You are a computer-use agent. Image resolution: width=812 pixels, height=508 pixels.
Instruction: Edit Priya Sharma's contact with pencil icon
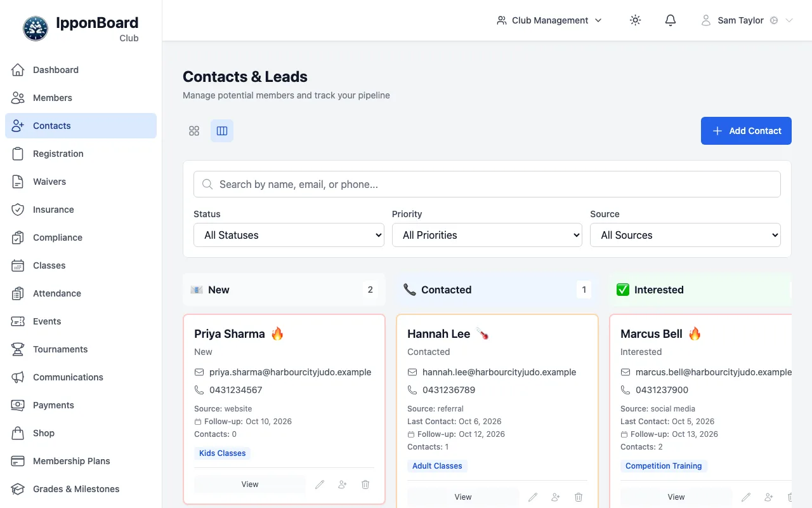pyautogui.click(x=320, y=485)
